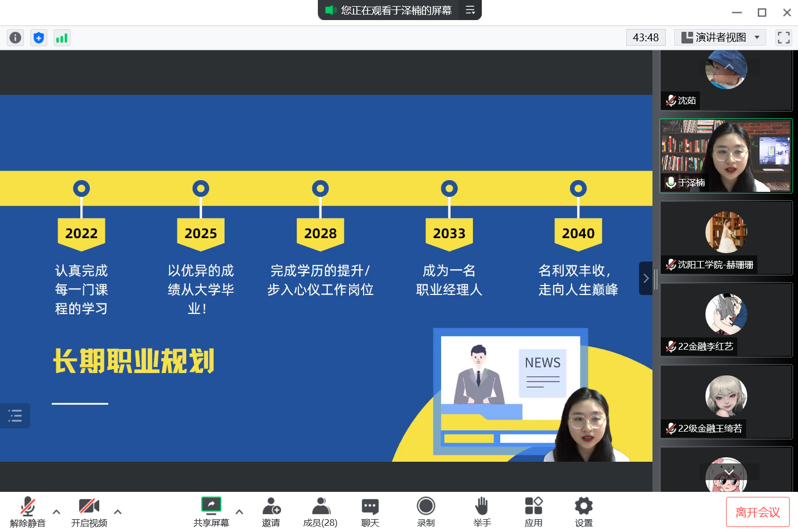Raise your hand
The height and width of the screenshot is (532, 798).
pos(482,512)
